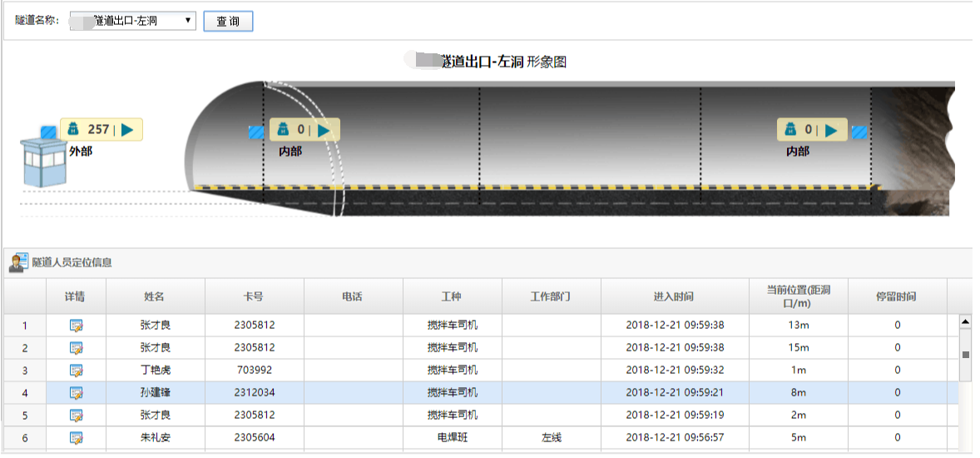Click card number 2312034
This screenshot has width=980, height=458.
pos(255,393)
